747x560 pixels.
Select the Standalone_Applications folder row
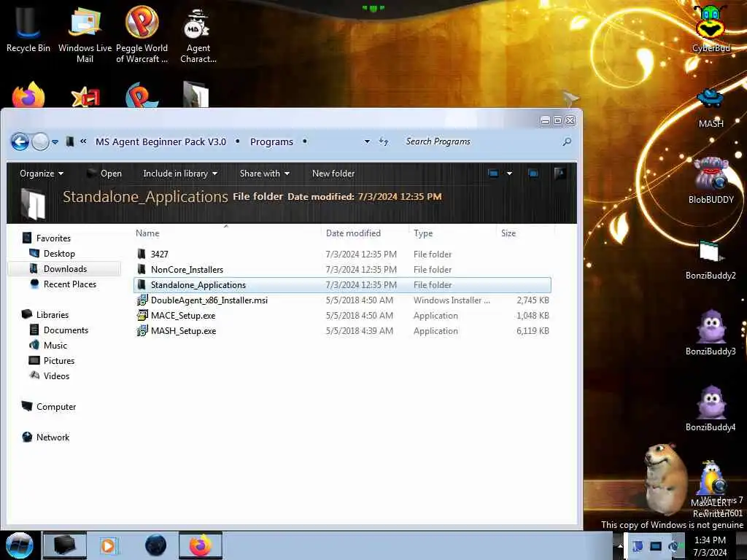point(342,285)
